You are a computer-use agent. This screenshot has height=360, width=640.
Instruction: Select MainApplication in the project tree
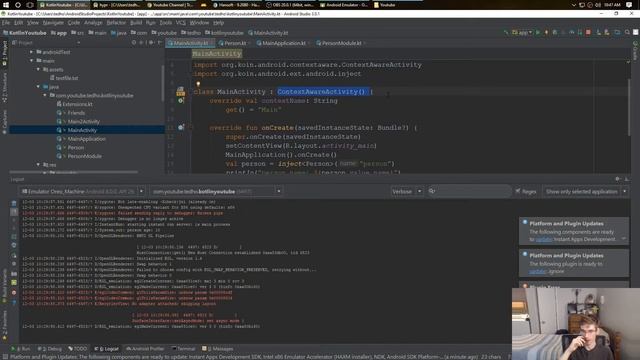81,139
